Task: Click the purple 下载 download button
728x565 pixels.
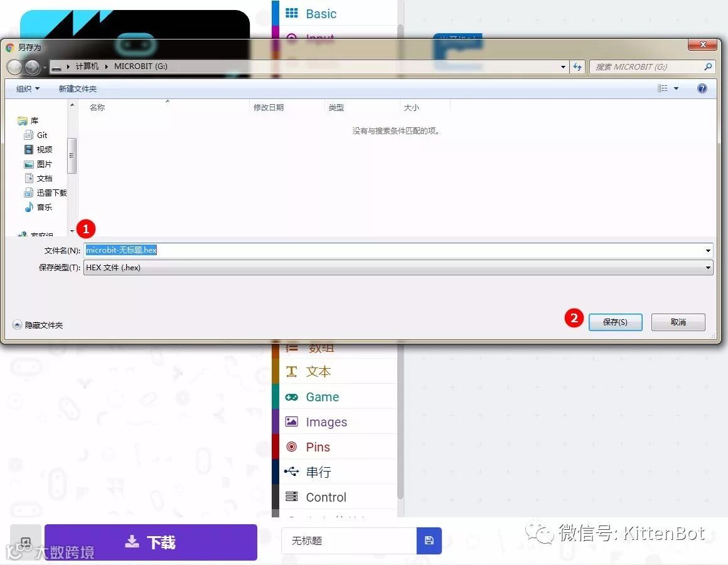Action: pos(151,542)
